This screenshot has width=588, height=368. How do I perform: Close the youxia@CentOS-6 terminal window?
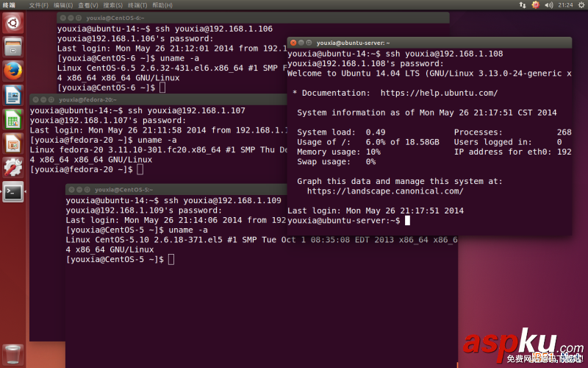pos(63,18)
